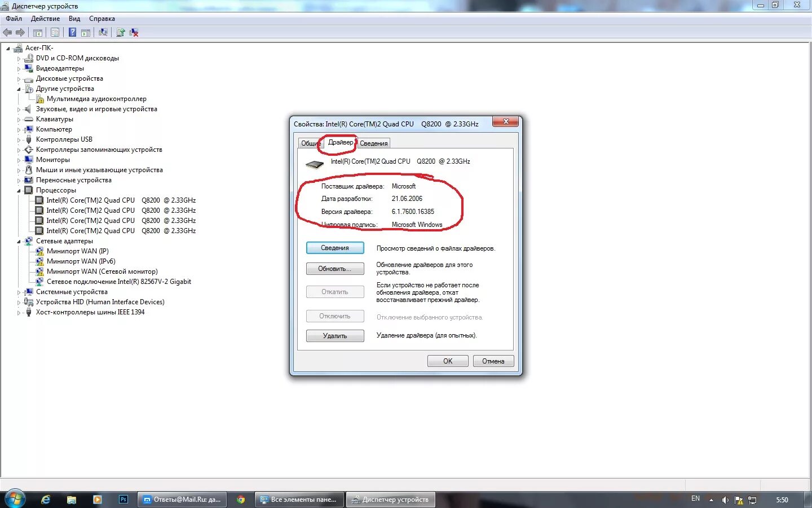Click the CPU chip icon in the properties dialog
The image size is (812, 508).
pyautogui.click(x=314, y=164)
